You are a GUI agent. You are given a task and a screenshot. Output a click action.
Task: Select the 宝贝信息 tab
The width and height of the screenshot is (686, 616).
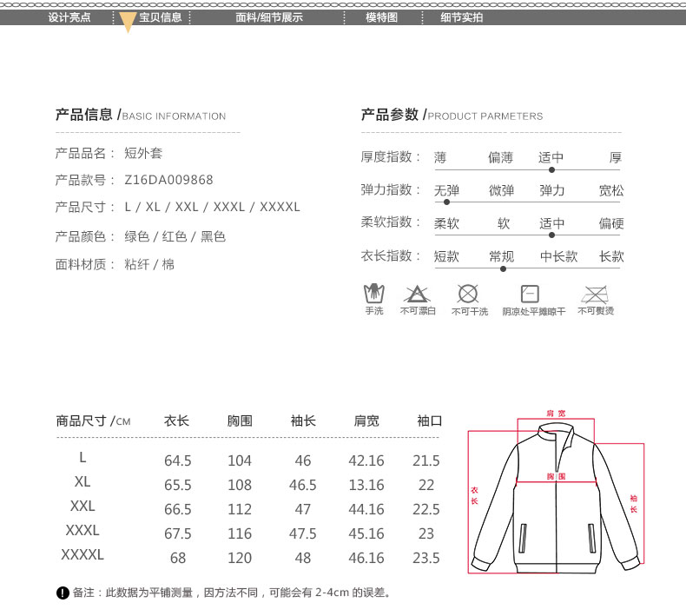[x=160, y=17]
